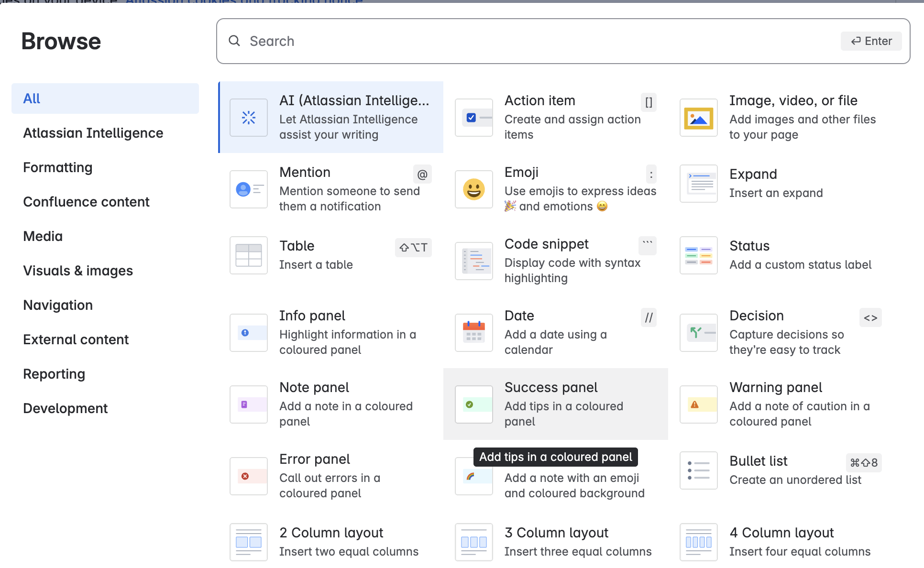Click the Info panel icon
Image resolution: width=924 pixels, height=568 pixels.
[249, 333]
